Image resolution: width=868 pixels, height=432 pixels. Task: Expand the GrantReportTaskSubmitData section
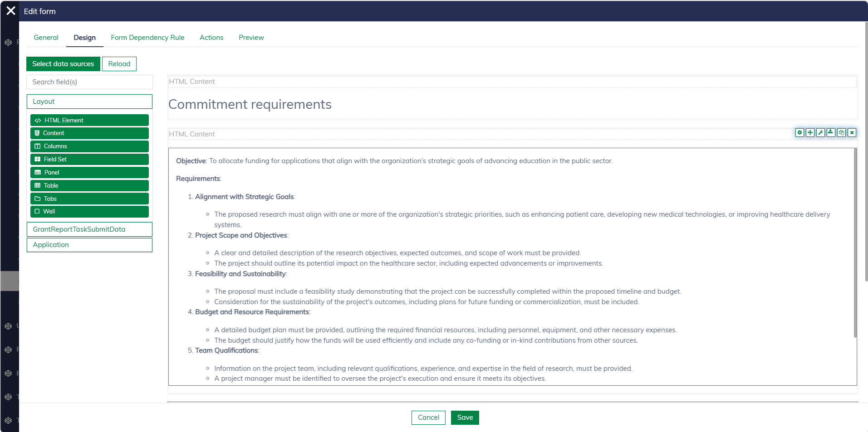(89, 229)
